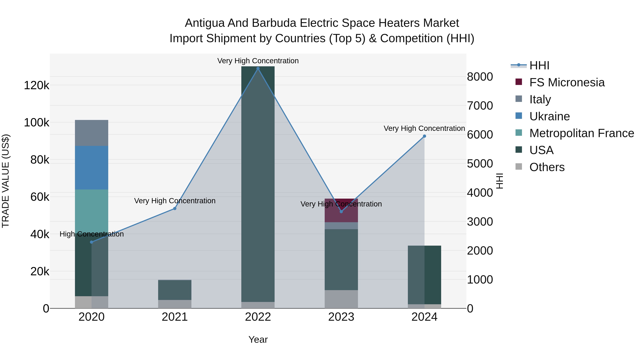Screen dimensions: 644x362
Task: Click 'Very High Concentration' annotation above 2022
Action: coord(258,61)
